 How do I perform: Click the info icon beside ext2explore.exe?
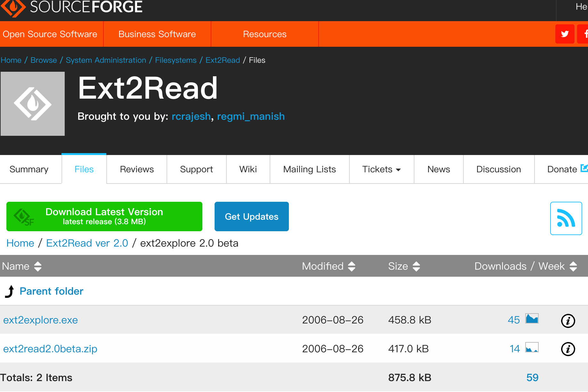(x=568, y=321)
